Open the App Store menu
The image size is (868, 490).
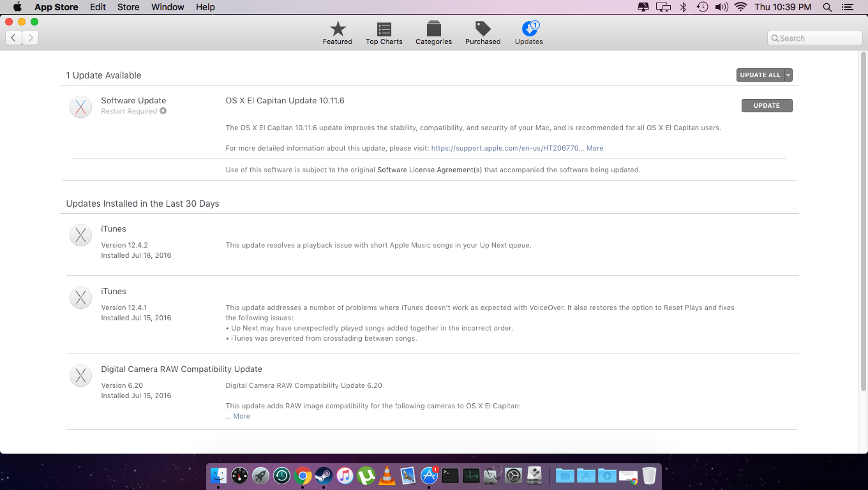pos(56,7)
